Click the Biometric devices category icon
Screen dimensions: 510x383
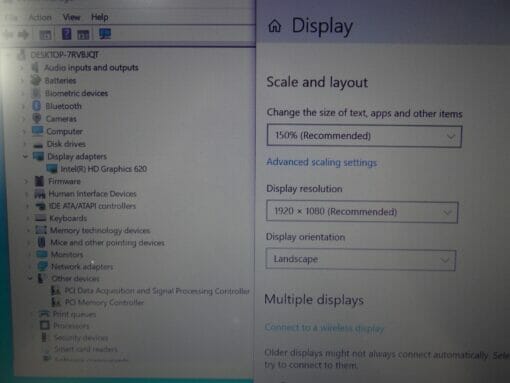pos(36,93)
